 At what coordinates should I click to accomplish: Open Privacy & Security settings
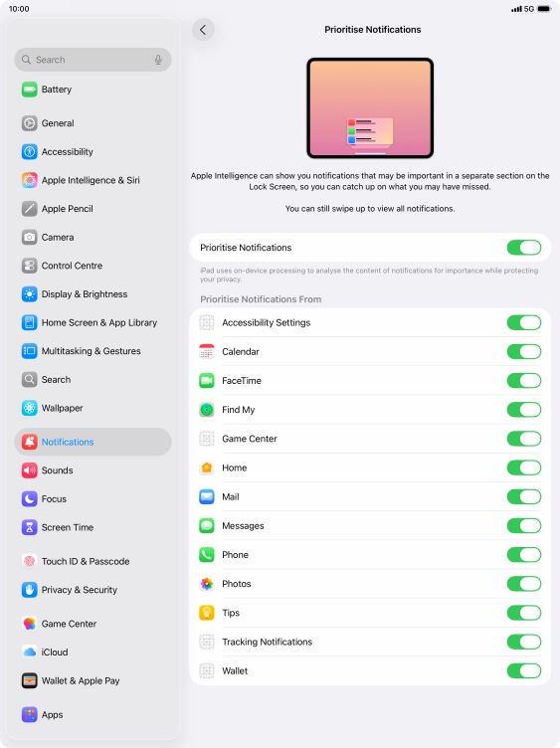(x=93, y=590)
